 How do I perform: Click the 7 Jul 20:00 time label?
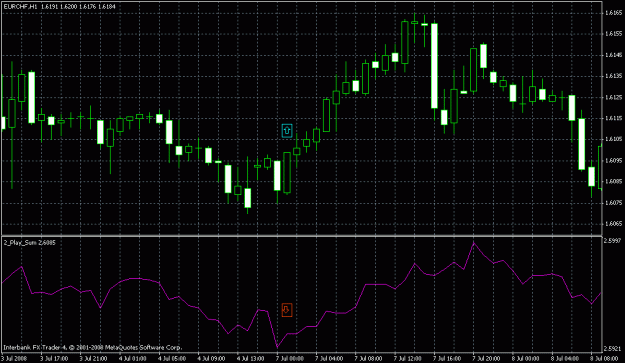tap(487, 358)
